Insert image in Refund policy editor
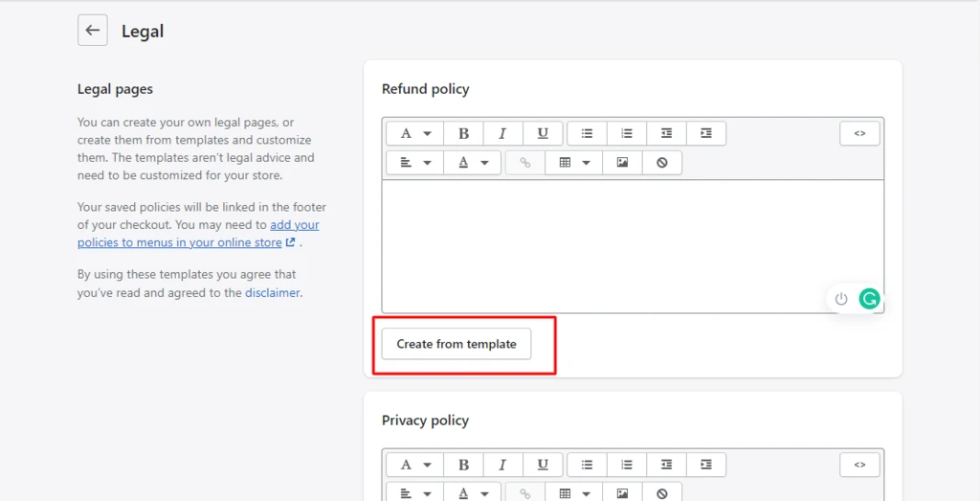The height and width of the screenshot is (501, 980). click(x=622, y=163)
